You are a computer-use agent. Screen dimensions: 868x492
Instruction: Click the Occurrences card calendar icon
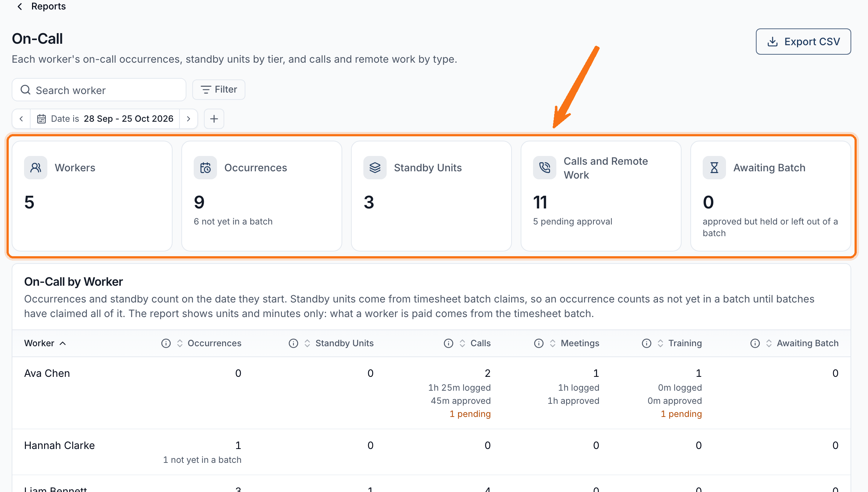[205, 168]
